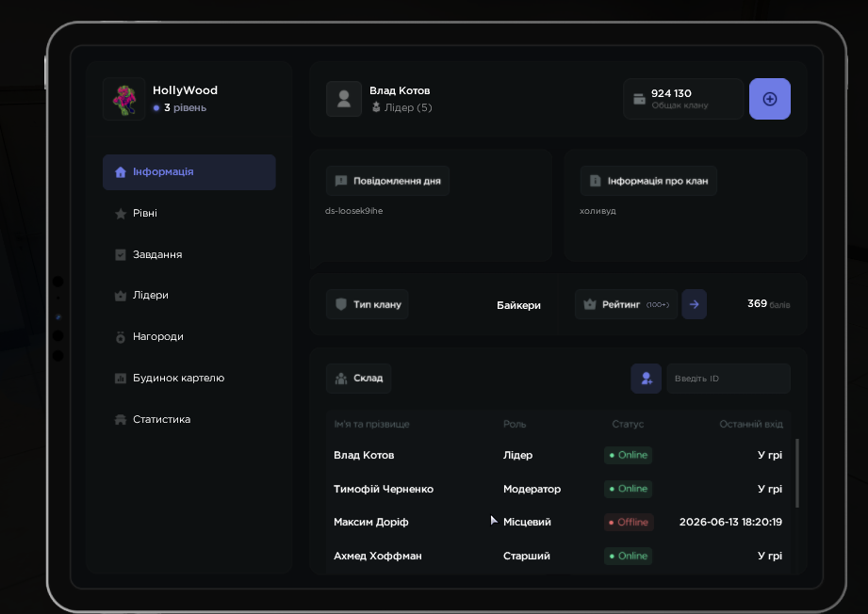The height and width of the screenshot is (614, 868).
Task: Select the Максим Доріф member row
Action: (x=558, y=522)
